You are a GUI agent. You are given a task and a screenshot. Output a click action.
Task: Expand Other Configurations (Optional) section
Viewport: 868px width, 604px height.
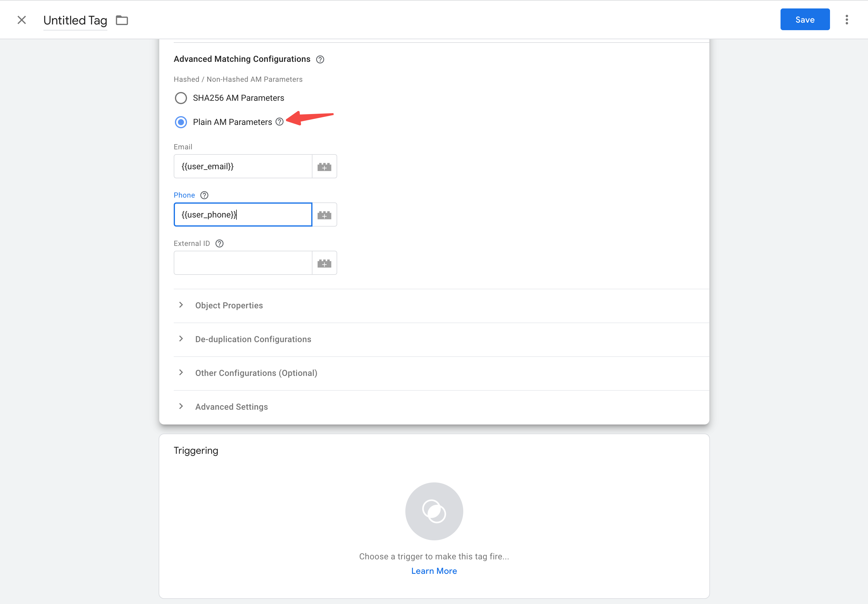click(256, 373)
